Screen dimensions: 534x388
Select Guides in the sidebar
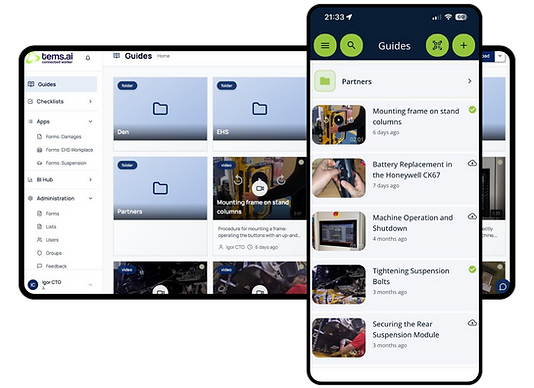[x=62, y=84]
